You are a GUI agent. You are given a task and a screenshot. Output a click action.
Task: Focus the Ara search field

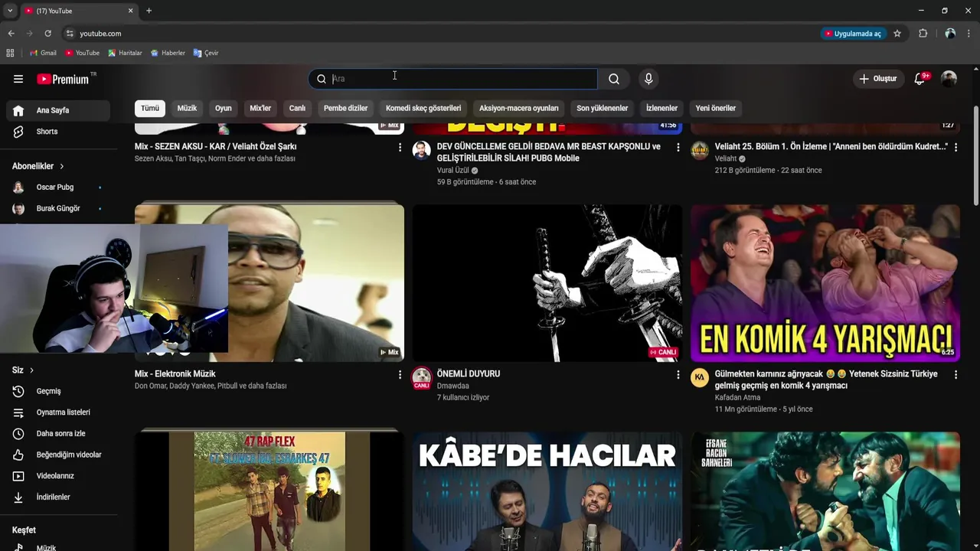[x=453, y=79]
